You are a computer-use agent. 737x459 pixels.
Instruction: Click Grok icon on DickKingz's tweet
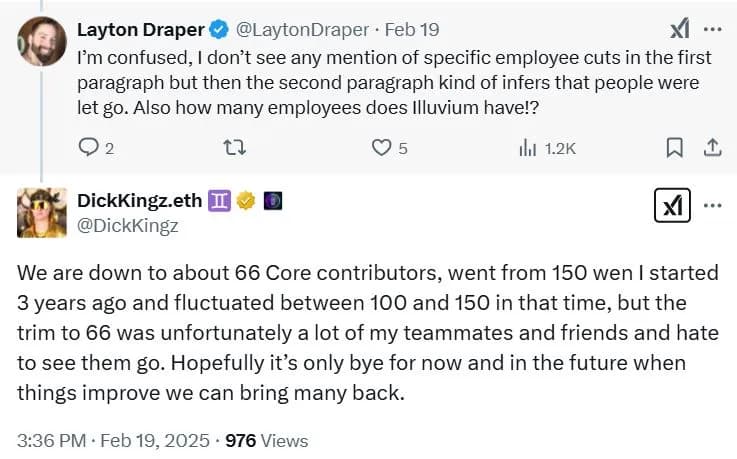(668, 205)
